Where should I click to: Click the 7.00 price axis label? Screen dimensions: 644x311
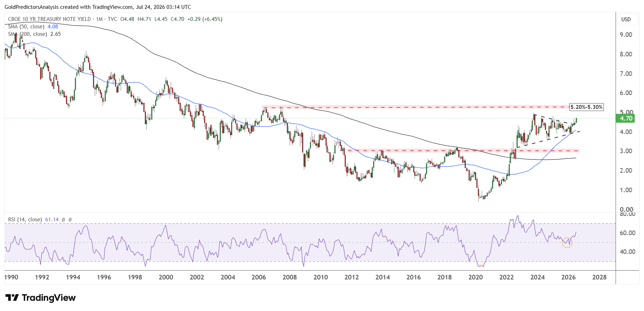[626, 74]
